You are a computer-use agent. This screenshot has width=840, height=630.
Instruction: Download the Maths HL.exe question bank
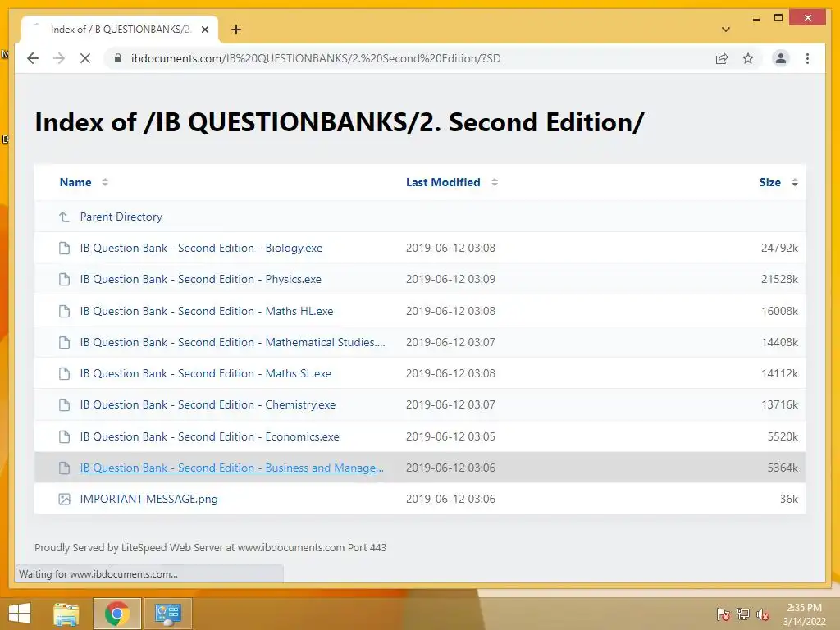pyautogui.click(x=206, y=311)
